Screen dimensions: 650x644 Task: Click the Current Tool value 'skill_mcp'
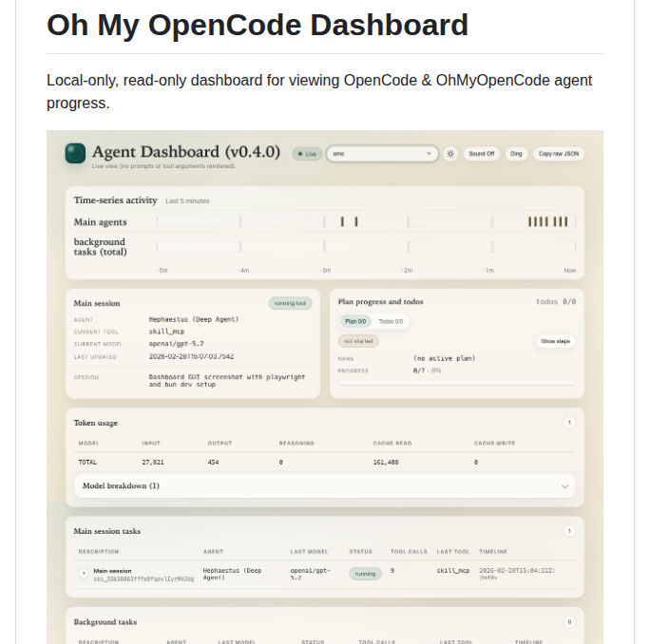166,331
